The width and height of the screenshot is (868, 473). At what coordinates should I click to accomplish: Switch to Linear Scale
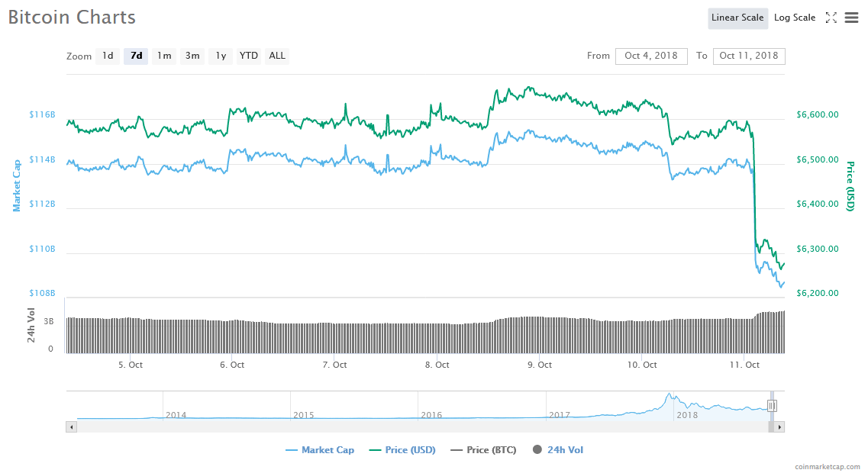coord(737,18)
